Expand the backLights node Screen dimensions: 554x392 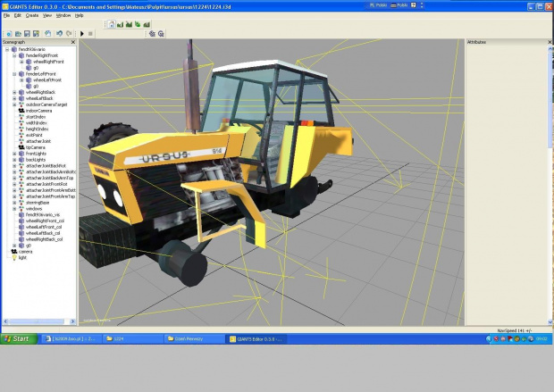[14, 160]
